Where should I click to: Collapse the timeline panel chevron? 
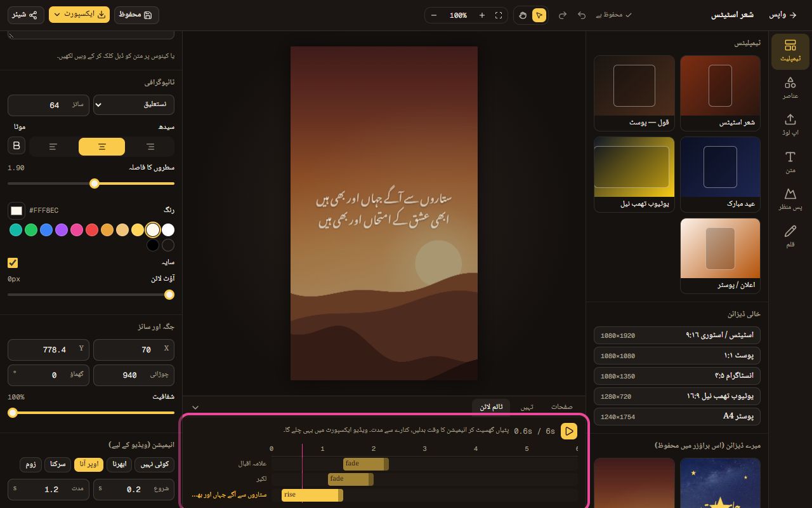point(195,407)
